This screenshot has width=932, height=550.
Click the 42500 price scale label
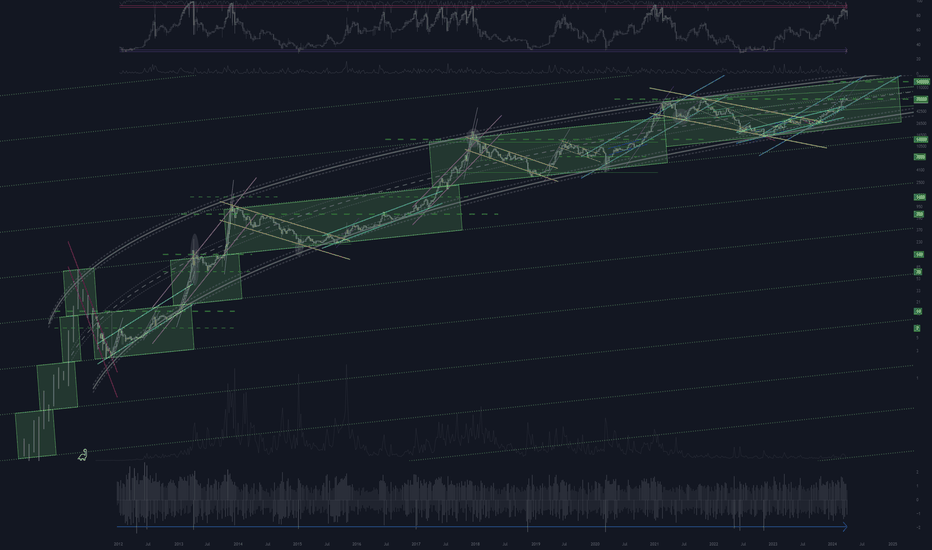click(x=921, y=111)
